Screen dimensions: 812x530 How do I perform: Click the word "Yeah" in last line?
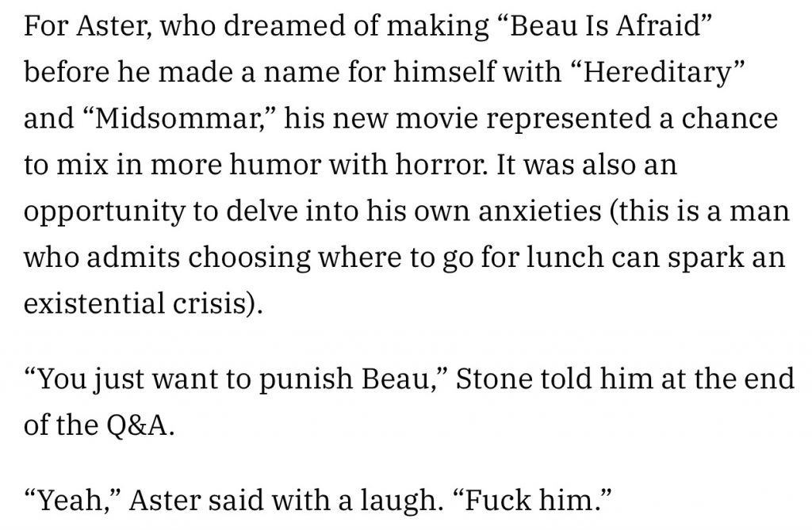(x=72, y=500)
